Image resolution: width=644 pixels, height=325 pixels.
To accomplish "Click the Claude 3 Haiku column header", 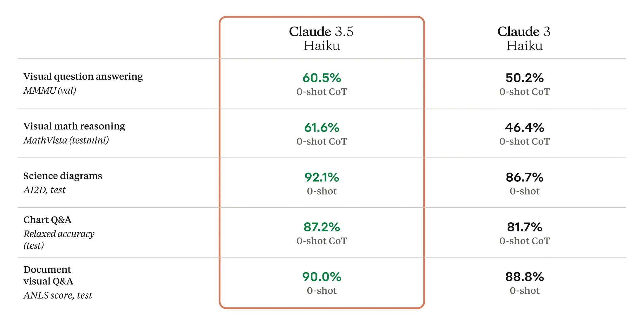I will point(524,39).
